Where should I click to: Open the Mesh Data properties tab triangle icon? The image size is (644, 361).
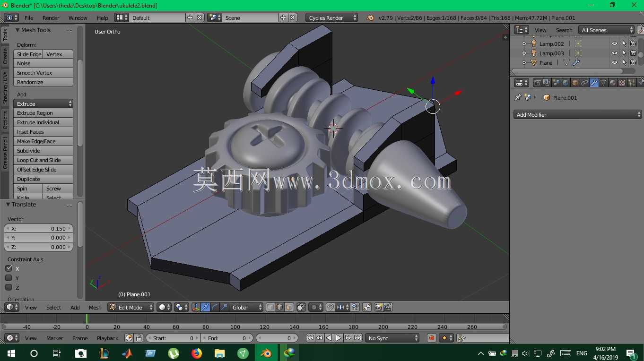603,83
